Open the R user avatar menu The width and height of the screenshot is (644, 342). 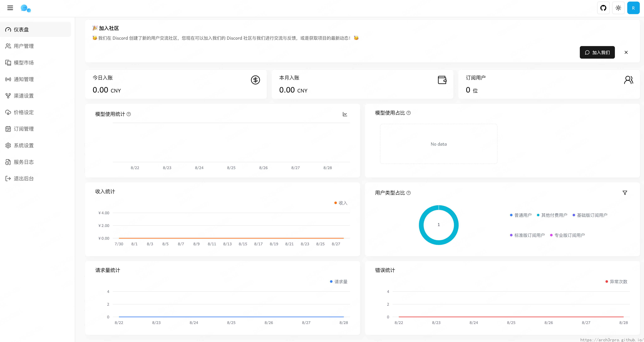tap(633, 8)
